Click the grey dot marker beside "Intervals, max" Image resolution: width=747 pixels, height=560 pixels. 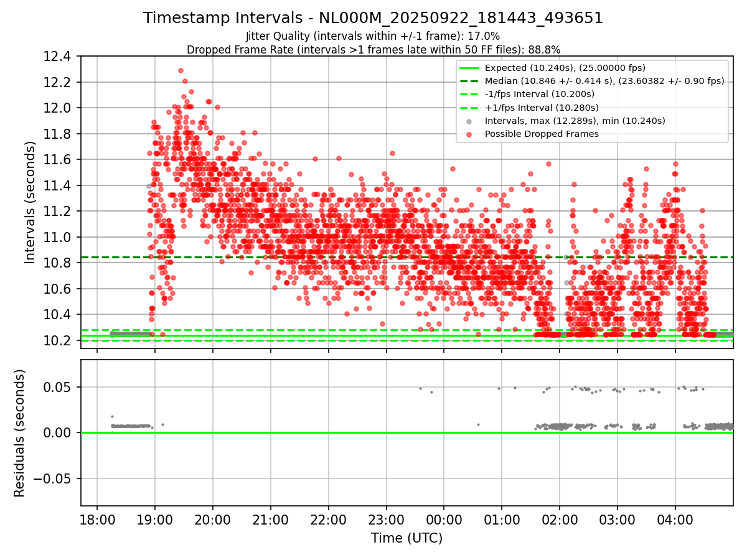(469, 121)
